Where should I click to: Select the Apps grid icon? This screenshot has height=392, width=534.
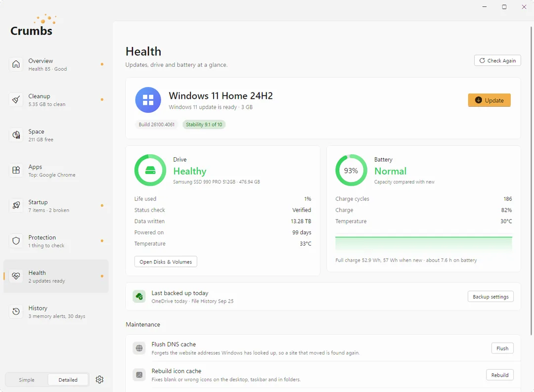point(16,170)
